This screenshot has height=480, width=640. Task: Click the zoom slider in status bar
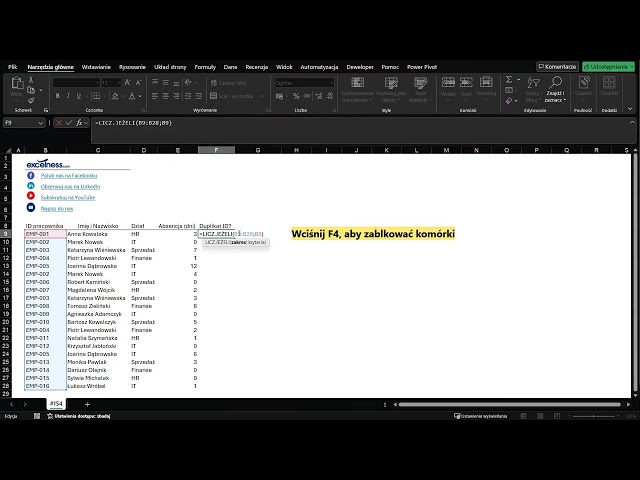coord(593,416)
